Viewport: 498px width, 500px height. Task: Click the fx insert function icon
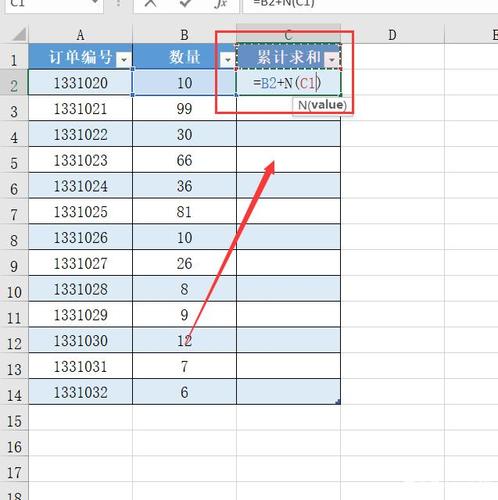point(220,3)
